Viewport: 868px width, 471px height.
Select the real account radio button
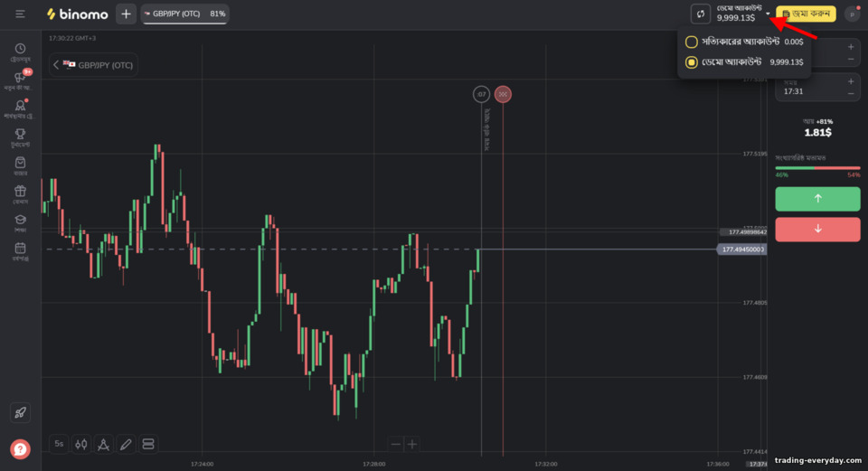(x=691, y=42)
